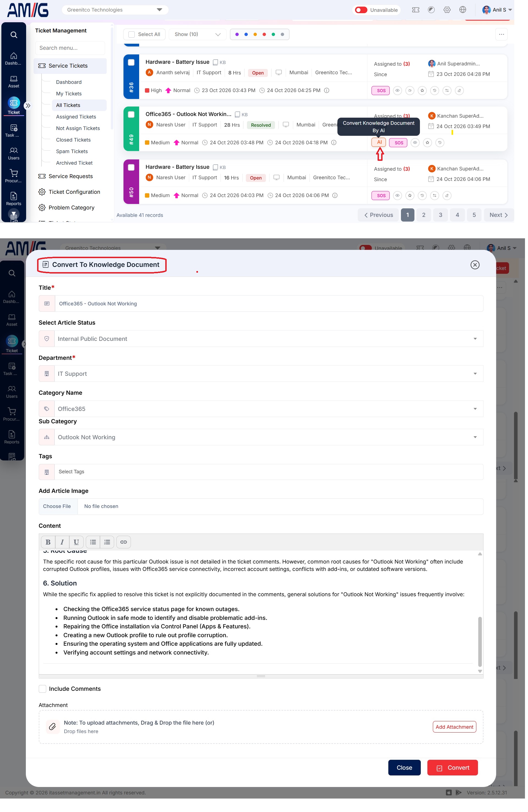Click the star icon on ticket #49
This screenshot has height=812, width=528.
click(427, 143)
